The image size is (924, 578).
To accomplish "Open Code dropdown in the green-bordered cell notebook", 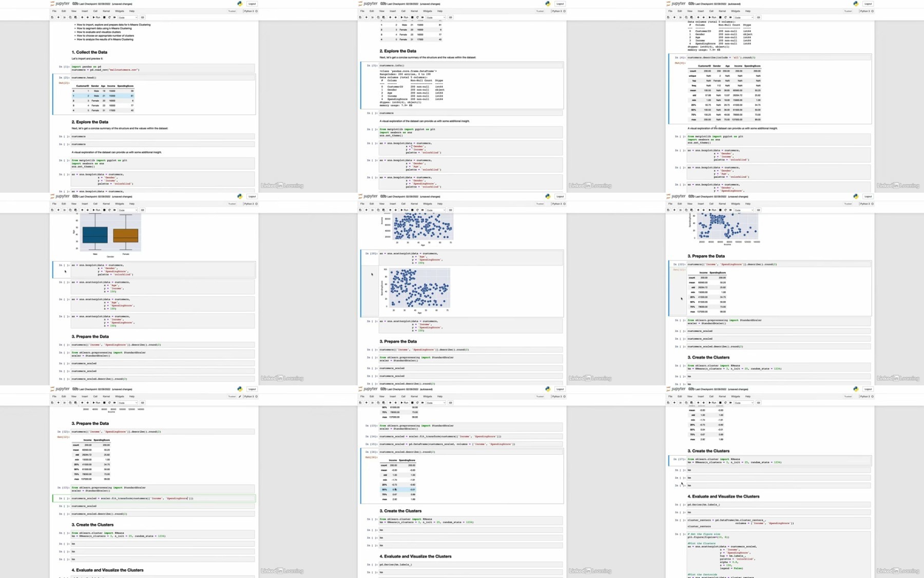I will pos(128,403).
